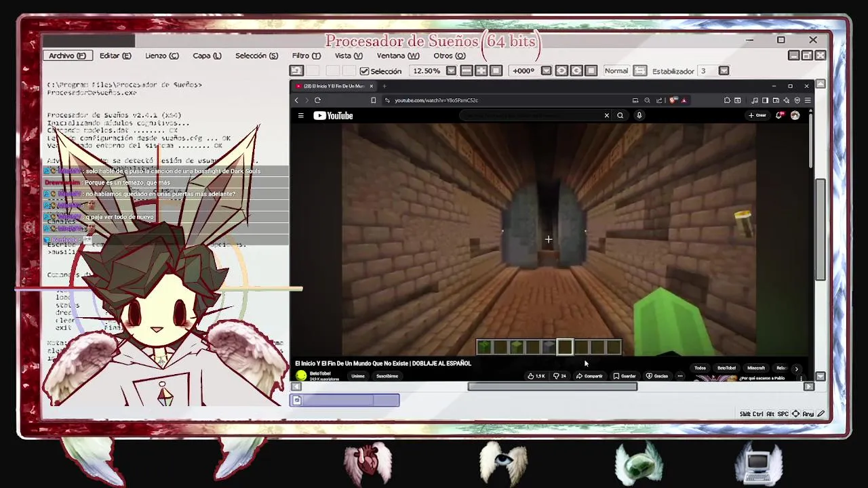The height and width of the screenshot is (488, 868).
Task: Click the Guardar button
Action: 625,376
